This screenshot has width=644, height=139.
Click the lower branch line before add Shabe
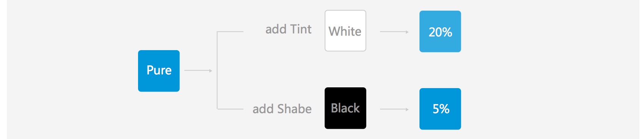[x=230, y=109]
